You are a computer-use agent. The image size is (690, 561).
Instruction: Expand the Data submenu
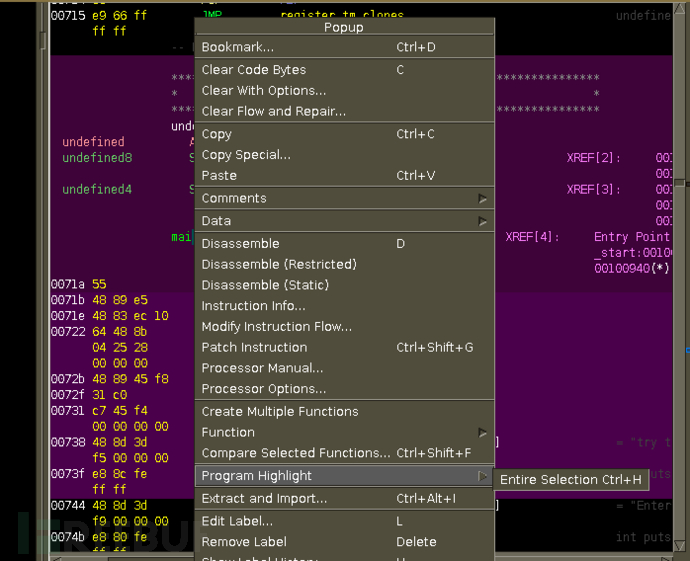[x=216, y=221]
